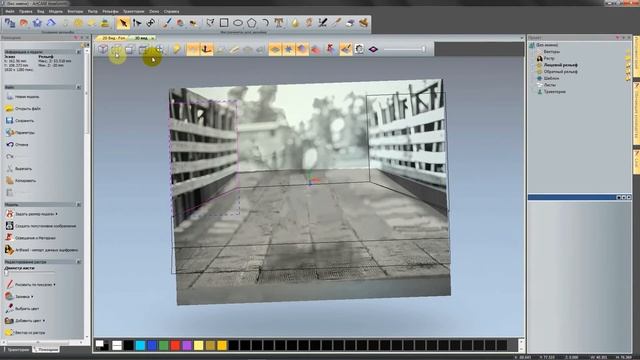Open the Справка menu
The width and height of the screenshot is (640, 360).
pos(171,11)
